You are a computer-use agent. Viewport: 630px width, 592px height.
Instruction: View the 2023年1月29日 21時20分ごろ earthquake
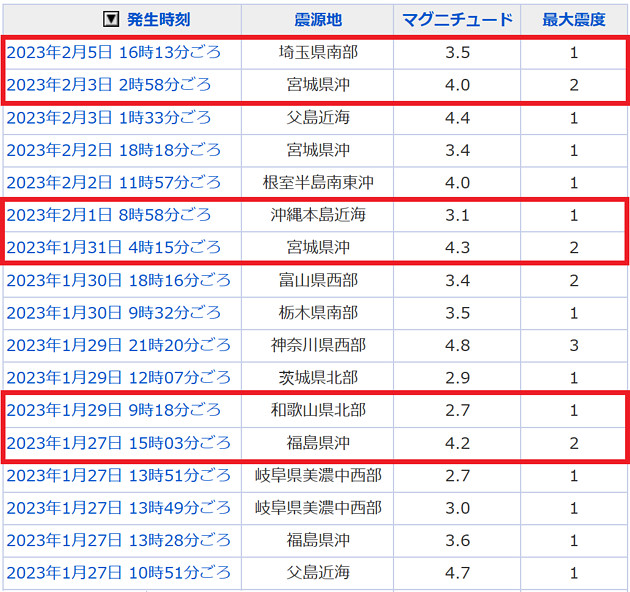tap(118, 345)
